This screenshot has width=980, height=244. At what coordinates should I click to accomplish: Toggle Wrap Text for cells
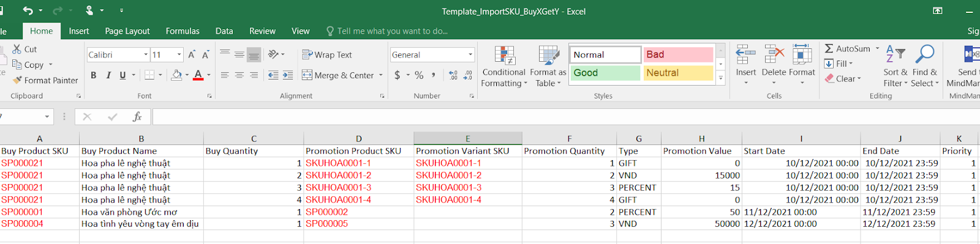point(327,54)
